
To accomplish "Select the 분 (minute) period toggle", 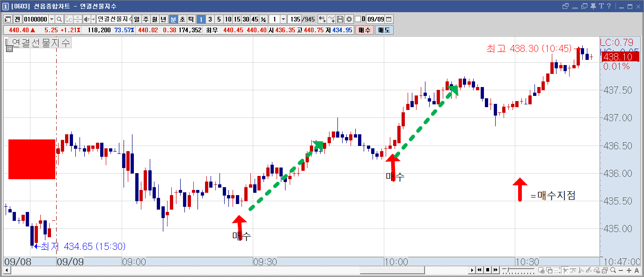I will pyautogui.click(x=173, y=19).
